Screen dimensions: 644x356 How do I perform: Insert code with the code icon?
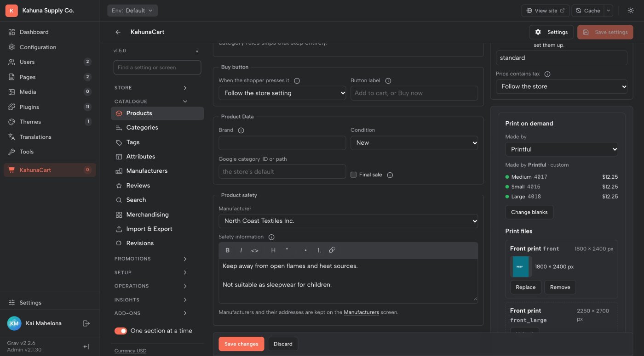pos(255,250)
